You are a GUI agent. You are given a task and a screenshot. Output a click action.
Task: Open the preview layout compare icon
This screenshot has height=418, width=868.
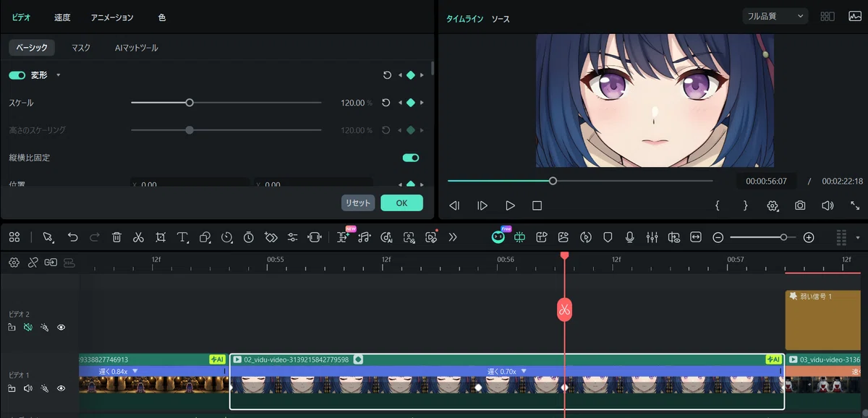pos(827,16)
